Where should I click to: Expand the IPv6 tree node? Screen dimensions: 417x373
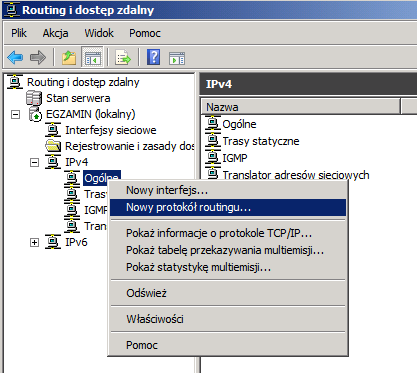[x=34, y=243]
